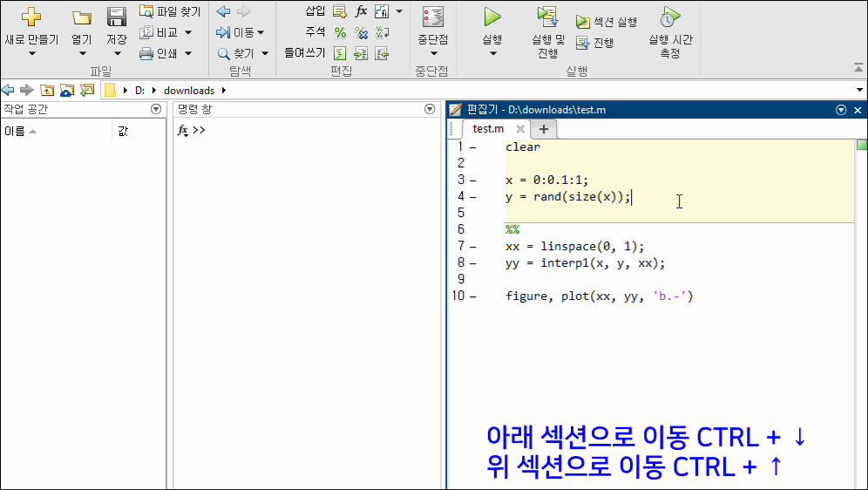868x490 pixels.
Task: Click the 중단점 (Breakpoints) icon
Action: pyautogui.click(x=433, y=17)
